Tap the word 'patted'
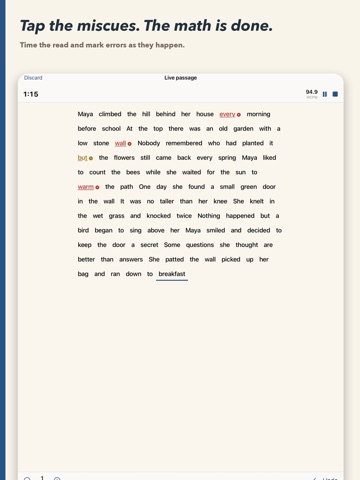 175,259
